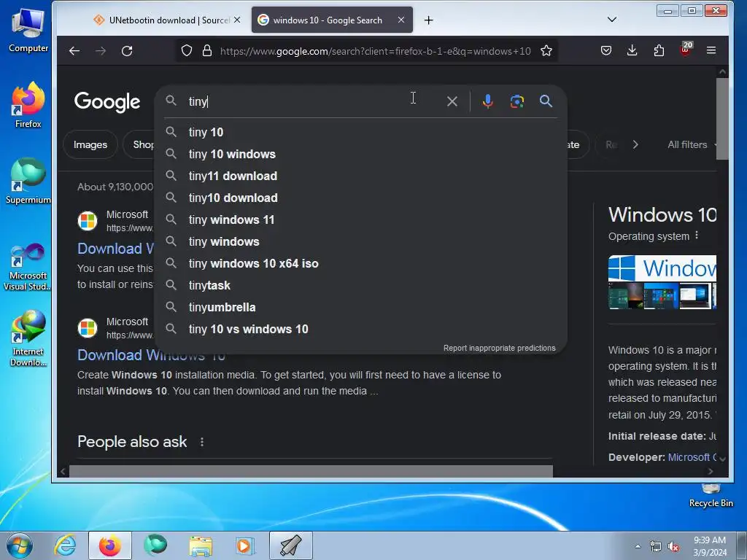
Task: Open the list all tabs chevron
Action: point(612,20)
